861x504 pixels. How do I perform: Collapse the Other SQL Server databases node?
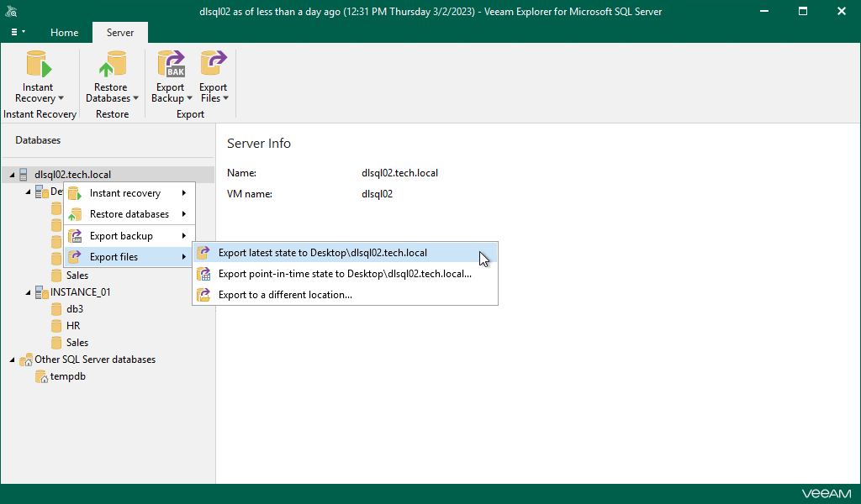click(12, 360)
